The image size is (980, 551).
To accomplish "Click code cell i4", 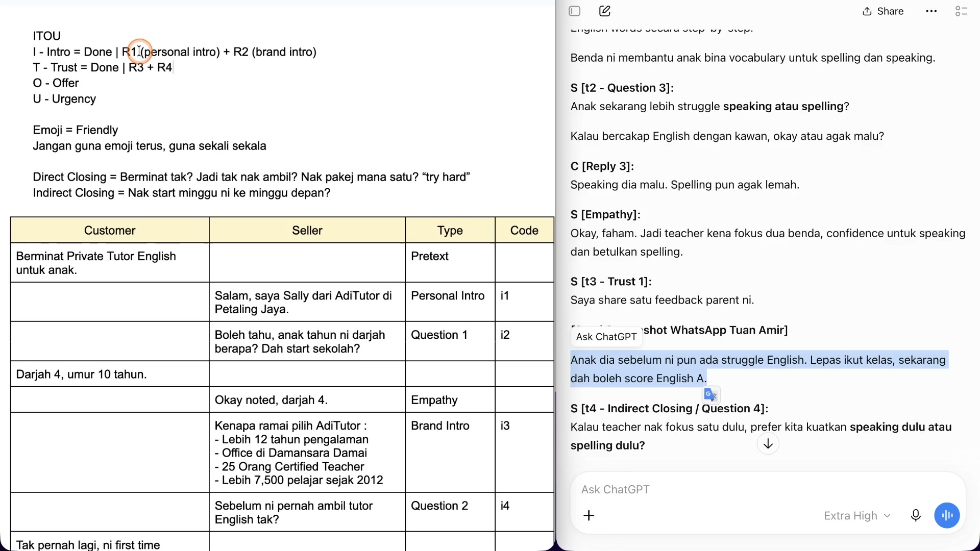I will tap(524, 512).
